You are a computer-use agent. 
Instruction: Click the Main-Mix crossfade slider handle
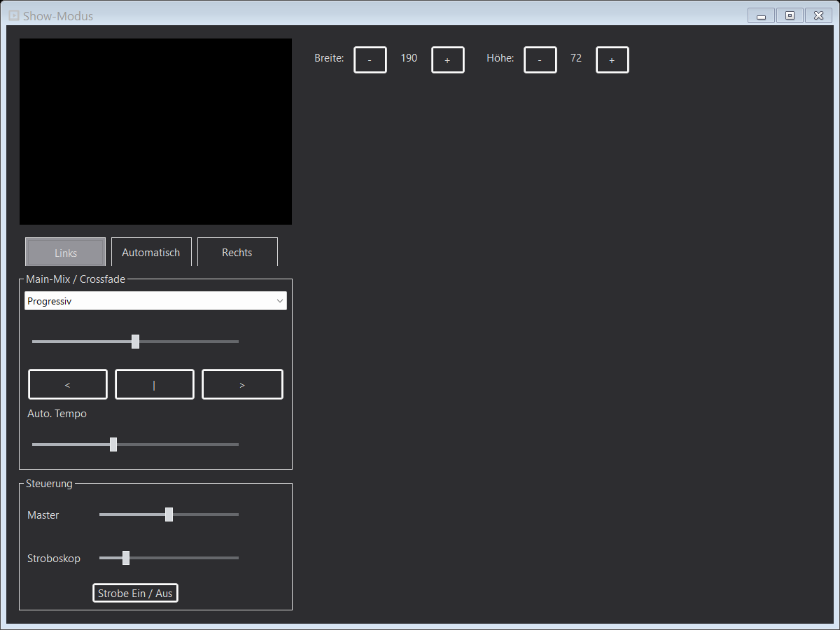click(135, 342)
